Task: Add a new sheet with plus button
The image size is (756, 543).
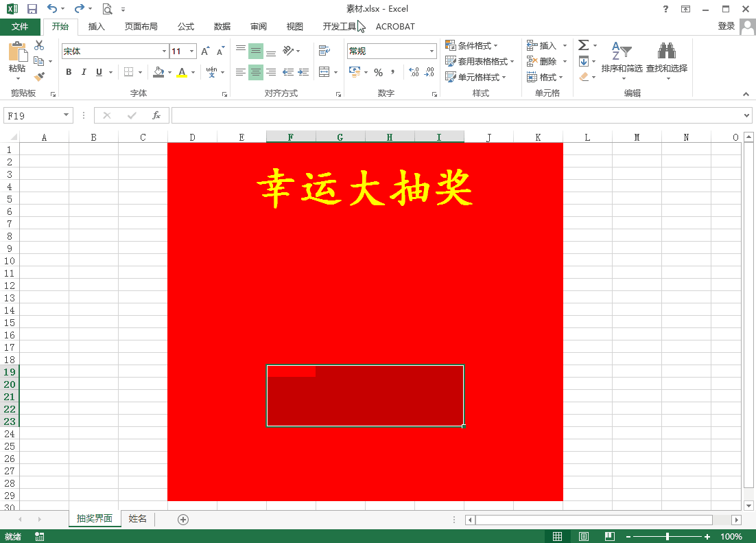Action: point(182,520)
